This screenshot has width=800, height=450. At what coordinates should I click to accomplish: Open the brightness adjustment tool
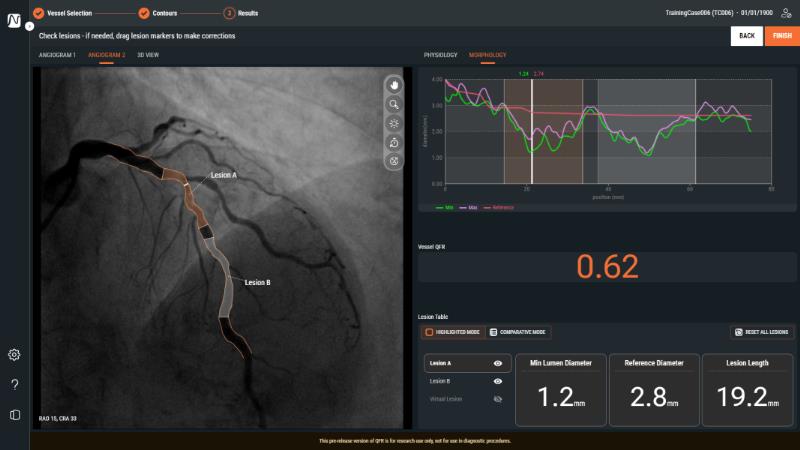point(394,122)
